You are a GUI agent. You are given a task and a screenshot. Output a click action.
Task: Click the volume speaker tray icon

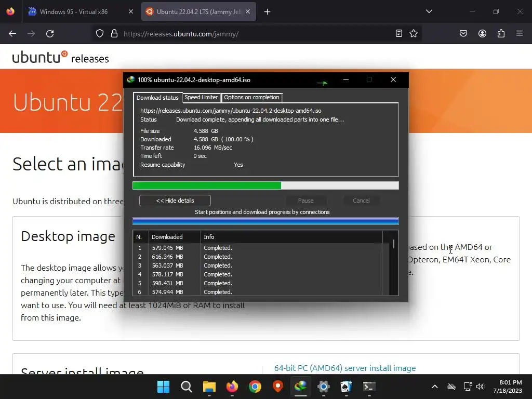point(480,387)
